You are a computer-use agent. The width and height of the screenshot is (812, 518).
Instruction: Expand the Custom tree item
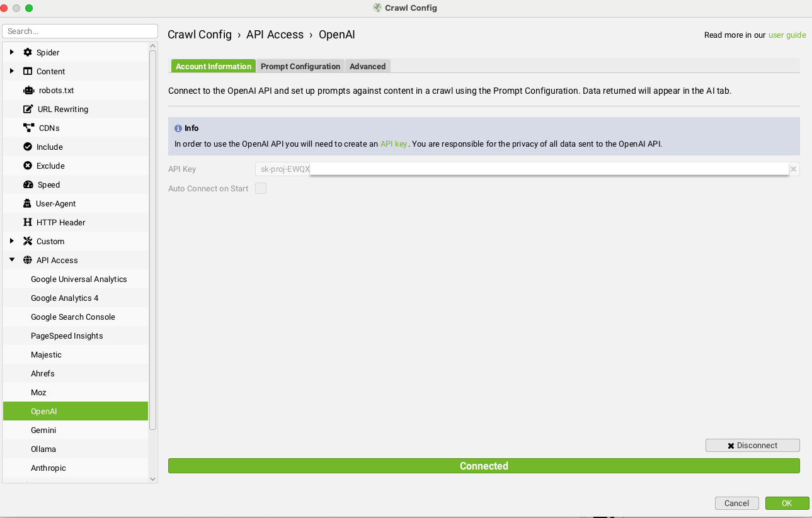pyautogui.click(x=11, y=241)
